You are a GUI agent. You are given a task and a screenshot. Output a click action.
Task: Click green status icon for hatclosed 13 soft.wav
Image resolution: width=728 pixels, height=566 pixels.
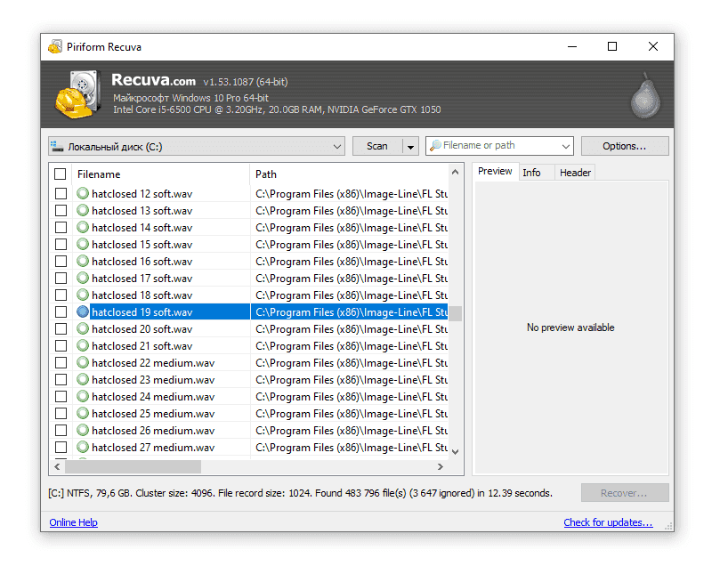tap(83, 210)
